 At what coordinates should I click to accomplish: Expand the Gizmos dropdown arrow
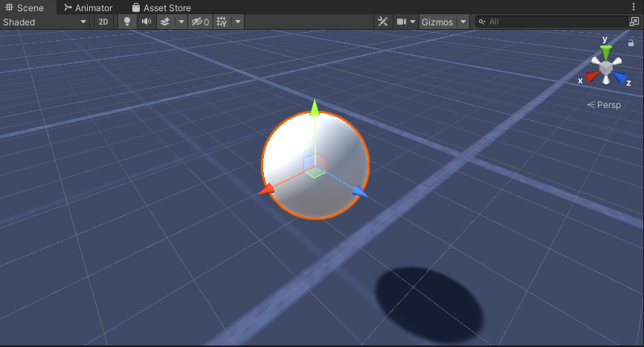tap(463, 22)
